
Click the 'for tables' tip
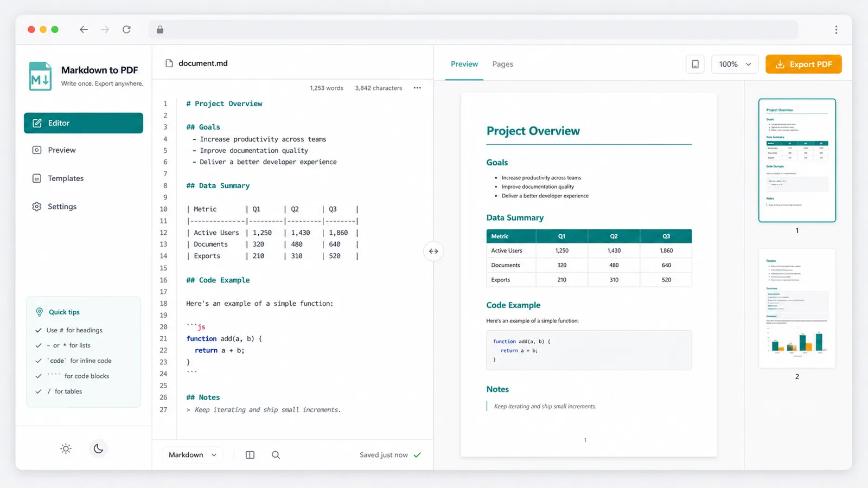pos(65,391)
